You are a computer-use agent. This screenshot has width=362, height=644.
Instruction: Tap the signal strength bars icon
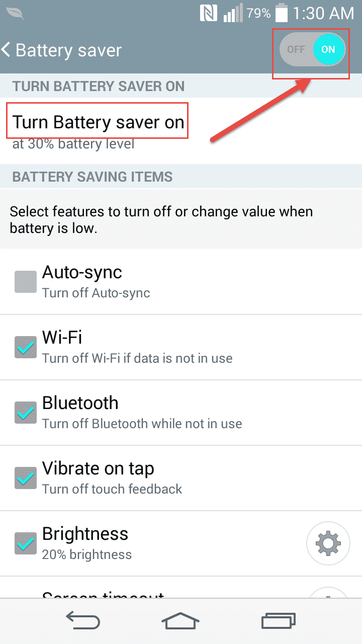(x=233, y=14)
